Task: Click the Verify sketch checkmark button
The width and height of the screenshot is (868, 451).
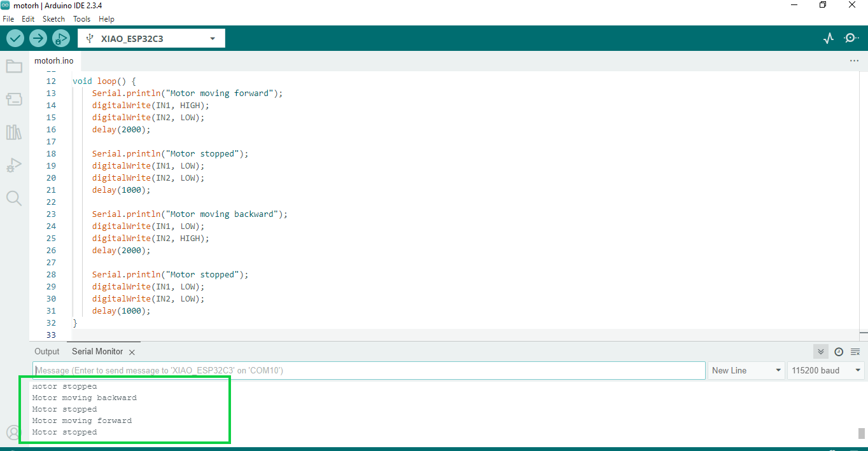Action: pyautogui.click(x=15, y=38)
